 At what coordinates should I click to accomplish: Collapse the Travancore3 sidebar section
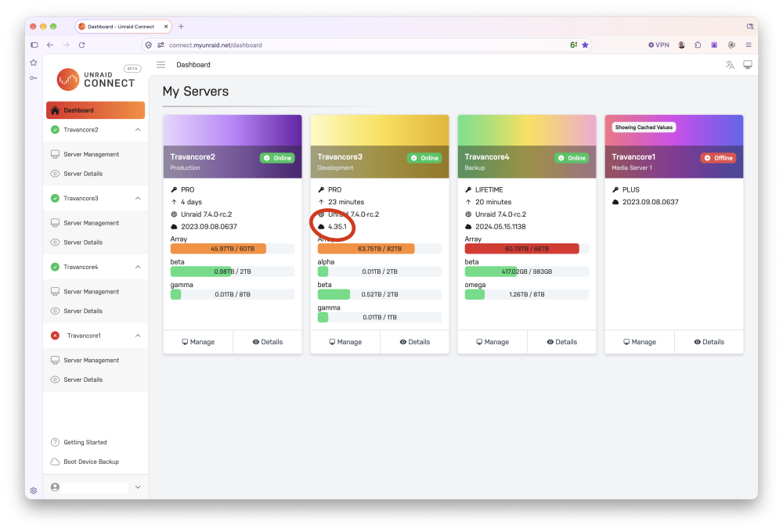138,199
